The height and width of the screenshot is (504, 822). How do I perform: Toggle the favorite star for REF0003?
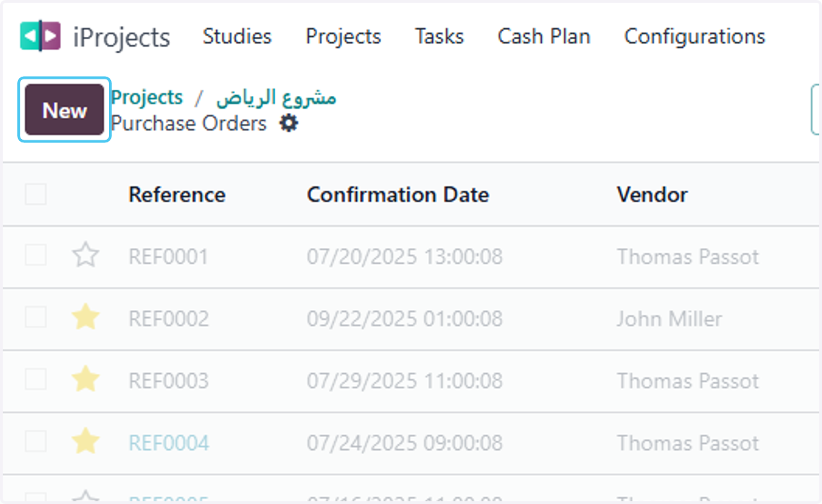coord(86,380)
